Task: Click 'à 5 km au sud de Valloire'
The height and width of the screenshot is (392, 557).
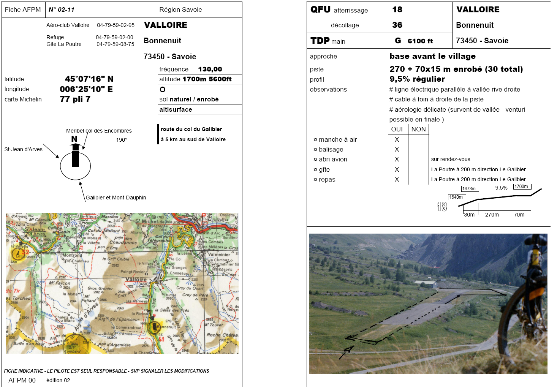Action: click(193, 139)
